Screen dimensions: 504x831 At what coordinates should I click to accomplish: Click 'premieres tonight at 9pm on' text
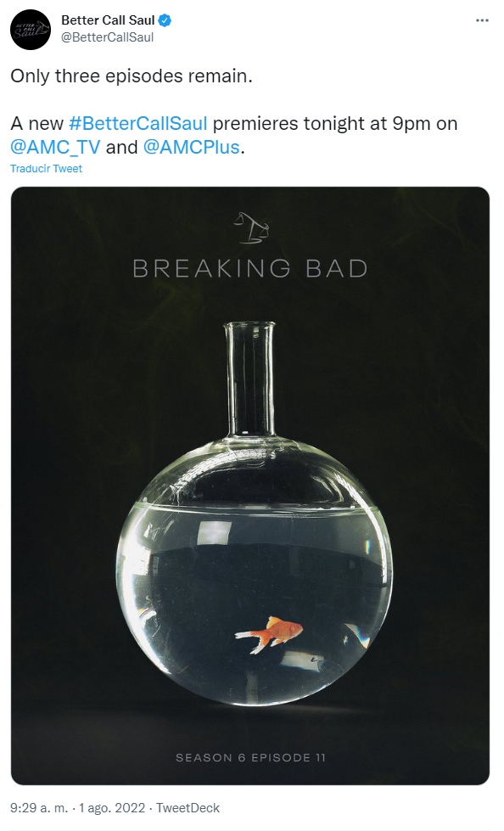point(335,123)
